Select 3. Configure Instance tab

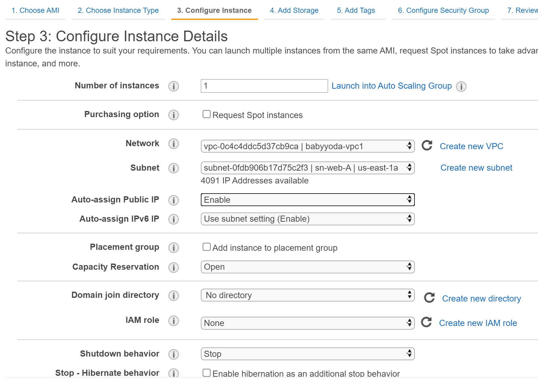(x=214, y=10)
